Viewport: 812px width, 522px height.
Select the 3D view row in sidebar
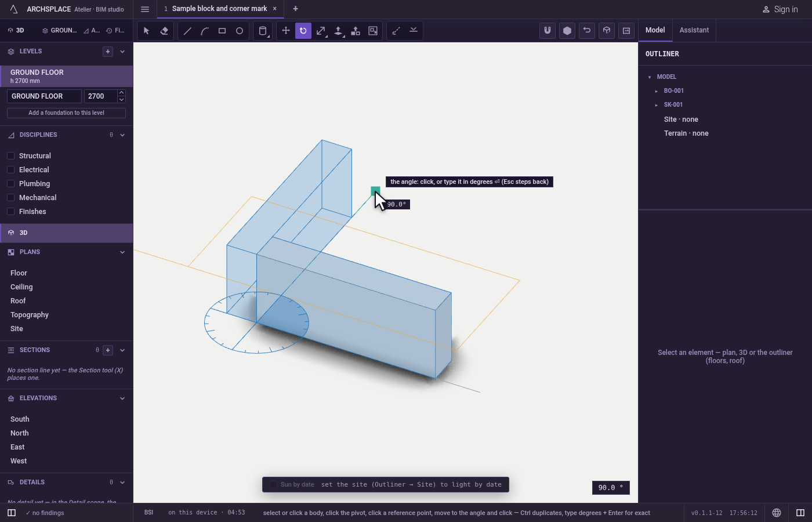[67, 233]
